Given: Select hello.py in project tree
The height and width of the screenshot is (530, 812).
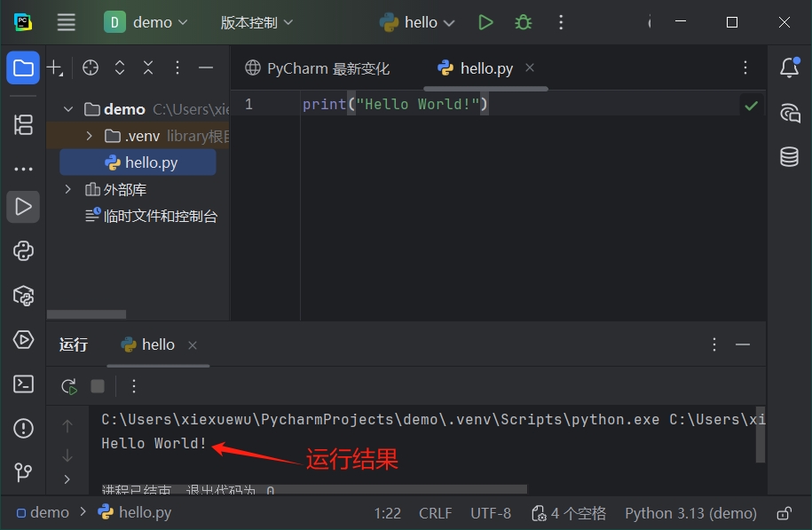Looking at the screenshot, I should click(138, 162).
